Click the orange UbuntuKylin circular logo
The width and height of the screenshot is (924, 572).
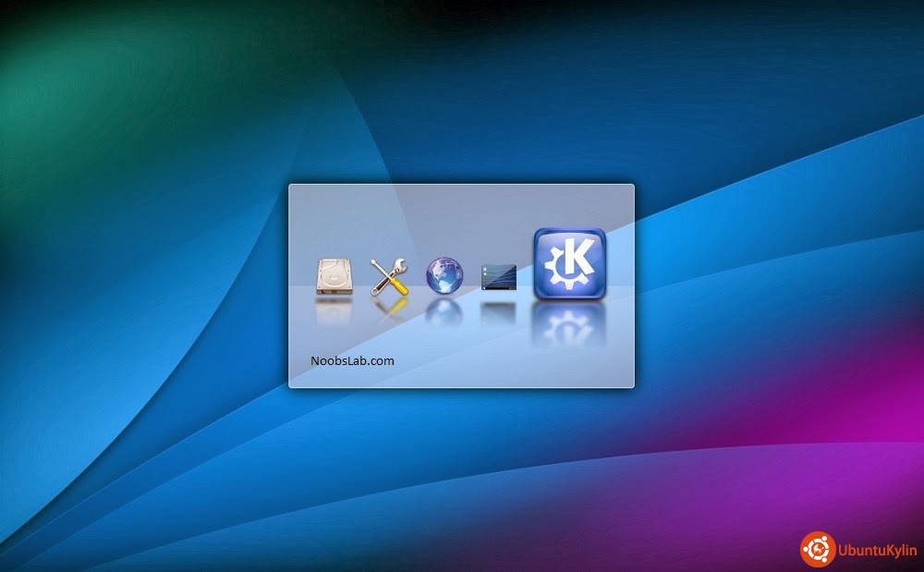pos(817,549)
